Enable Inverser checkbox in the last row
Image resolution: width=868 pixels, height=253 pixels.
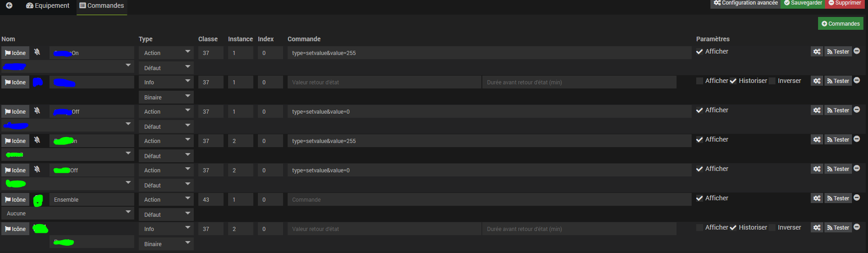[x=772, y=228]
